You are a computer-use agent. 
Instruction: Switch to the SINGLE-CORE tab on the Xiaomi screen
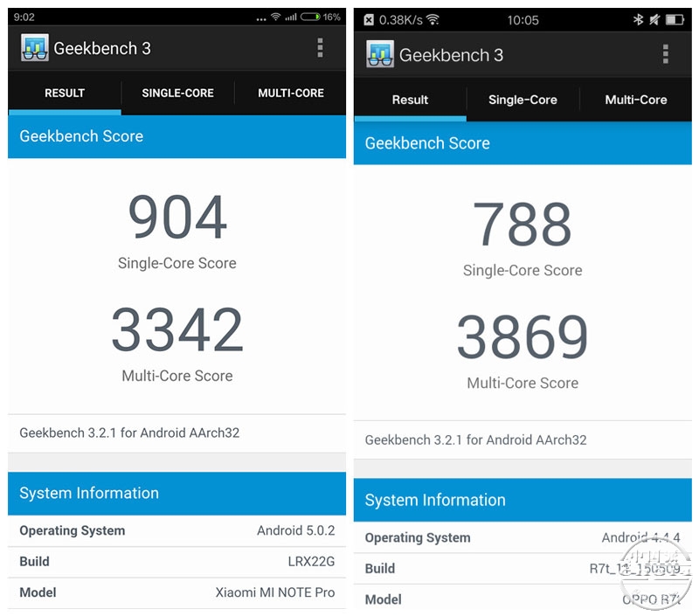pyautogui.click(x=177, y=93)
